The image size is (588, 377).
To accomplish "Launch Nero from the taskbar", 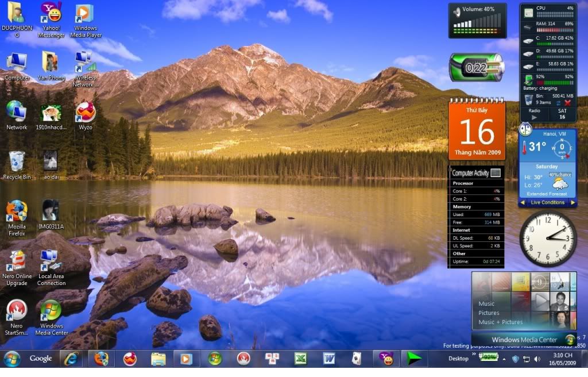I will [243, 359].
